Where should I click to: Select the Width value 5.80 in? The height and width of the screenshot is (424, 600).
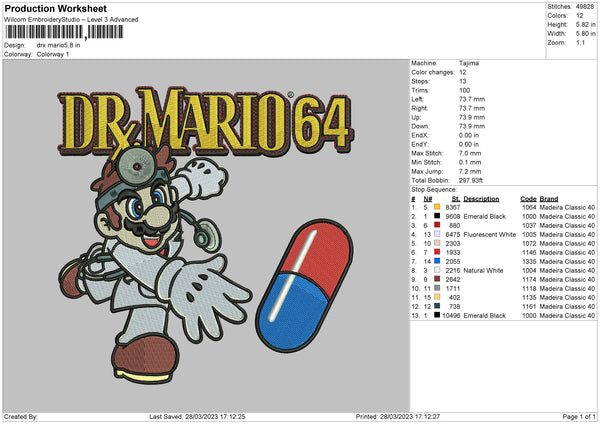(585, 34)
